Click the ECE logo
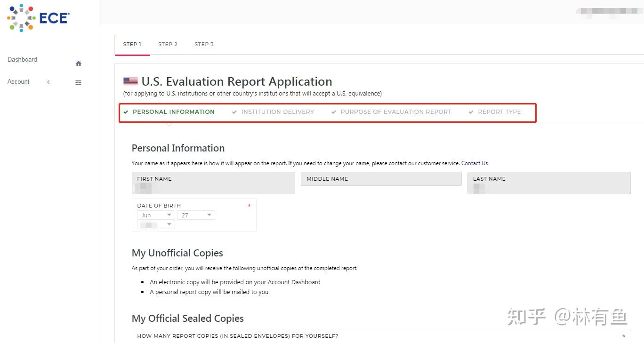 [38, 18]
